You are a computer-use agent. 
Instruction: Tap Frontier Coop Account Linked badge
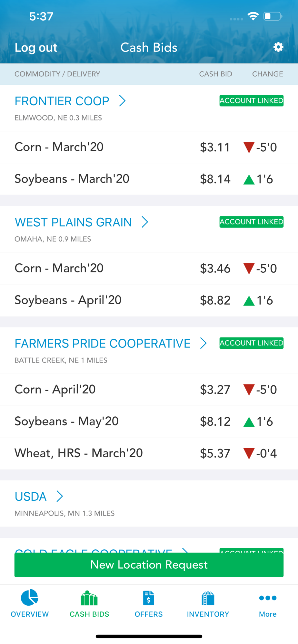point(252,100)
